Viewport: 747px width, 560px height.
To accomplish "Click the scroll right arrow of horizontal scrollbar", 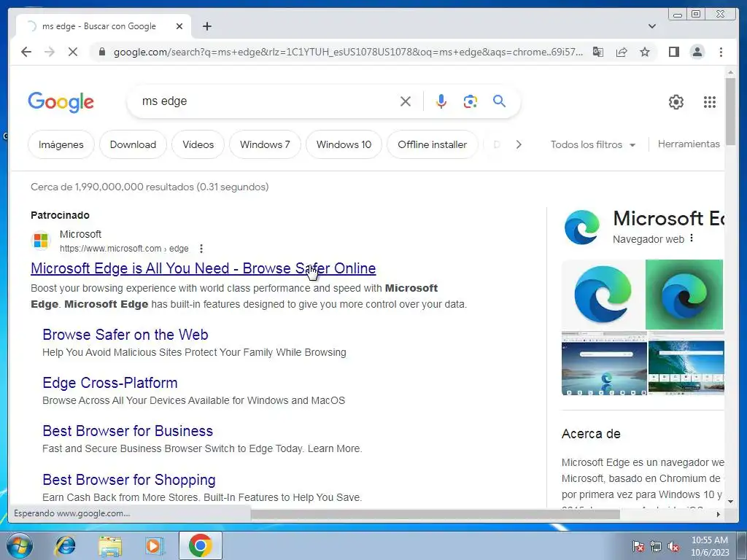I will 719,514.
